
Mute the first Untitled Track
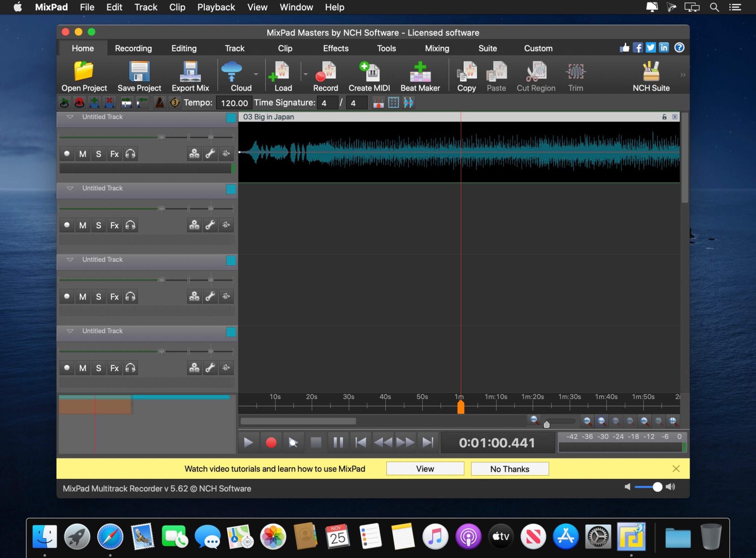tap(82, 154)
